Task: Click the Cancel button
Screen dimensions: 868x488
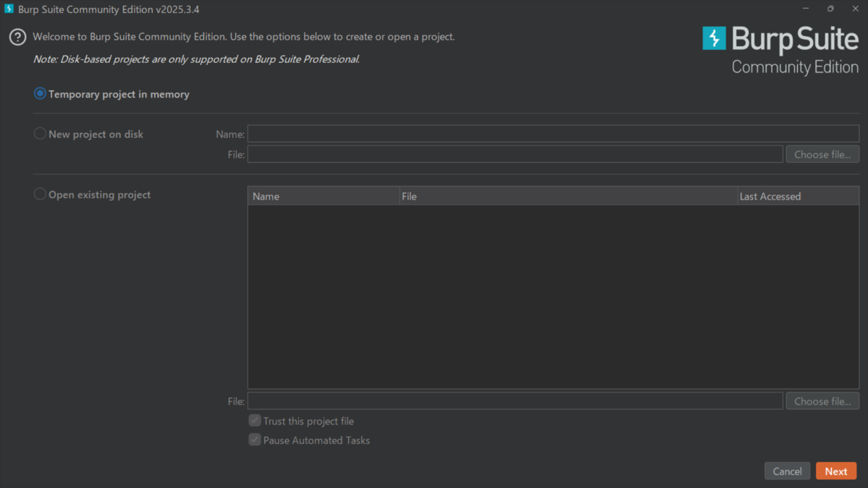Action: (787, 471)
